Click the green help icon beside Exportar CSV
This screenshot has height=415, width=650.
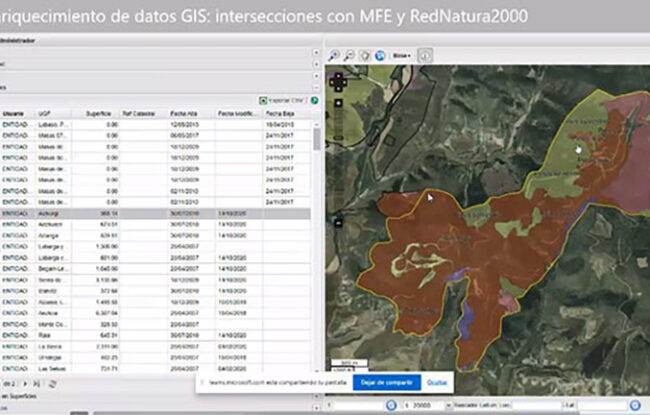pyautogui.click(x=314, y=101)
